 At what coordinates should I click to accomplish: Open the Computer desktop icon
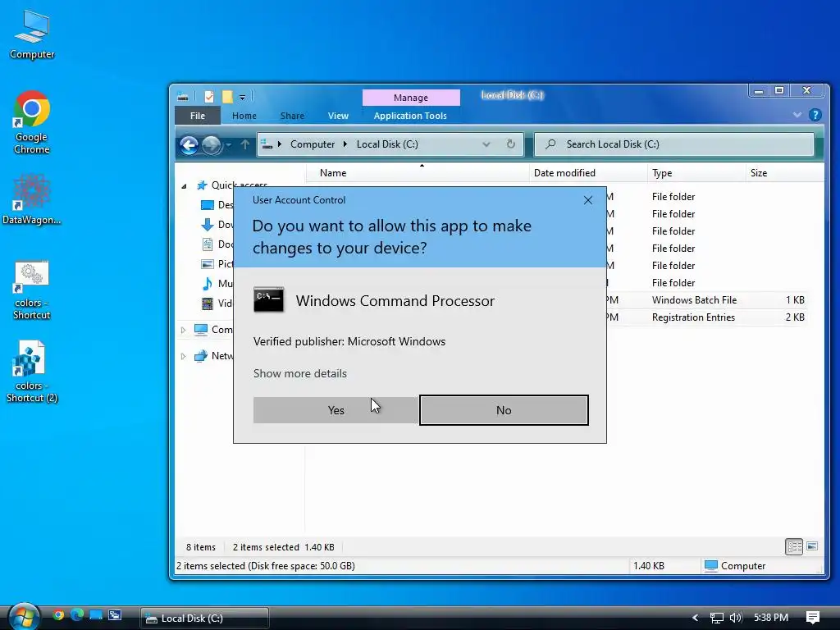[32, 35]
